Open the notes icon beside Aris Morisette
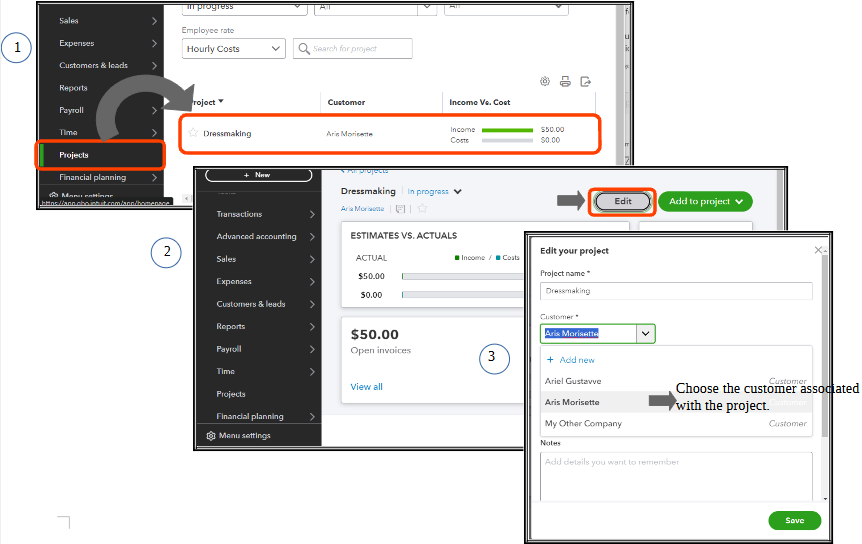This screenshot has height=544, width=862. pos(400,209)
